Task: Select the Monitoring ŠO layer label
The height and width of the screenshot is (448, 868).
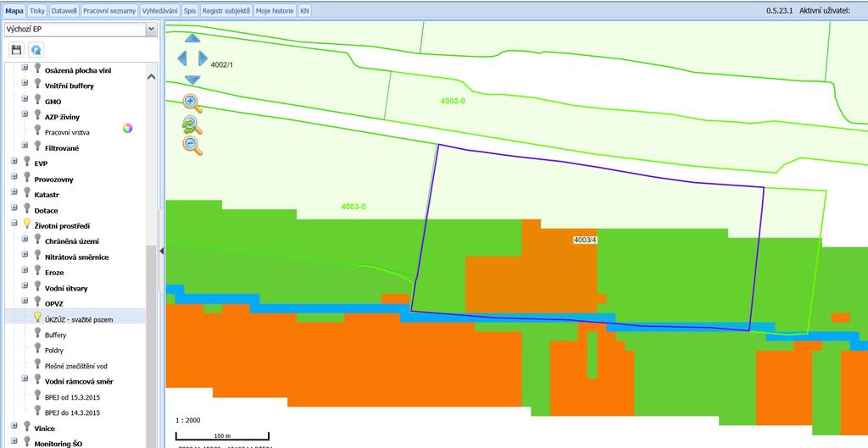Action: [x=58, y=444]
